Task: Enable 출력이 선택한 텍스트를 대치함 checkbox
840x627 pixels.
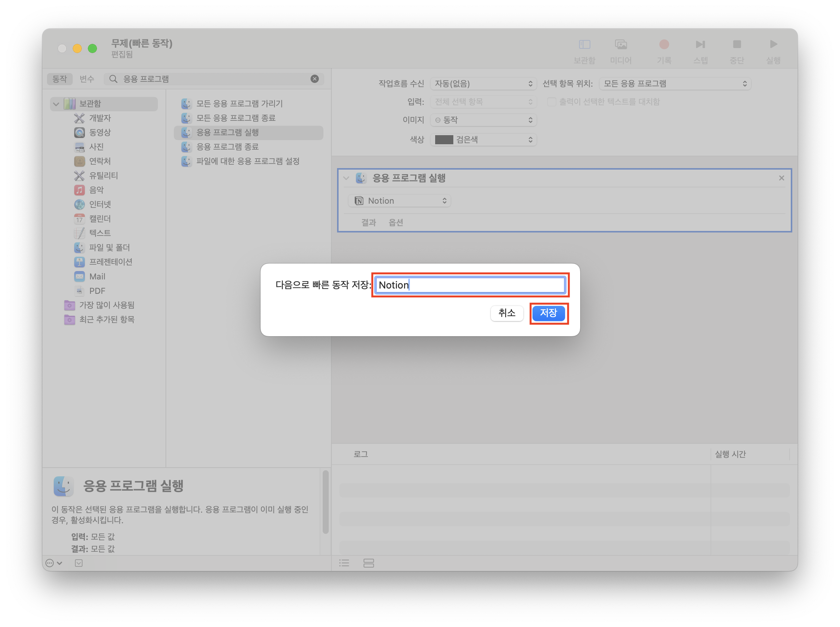Action: coord(551,102)
